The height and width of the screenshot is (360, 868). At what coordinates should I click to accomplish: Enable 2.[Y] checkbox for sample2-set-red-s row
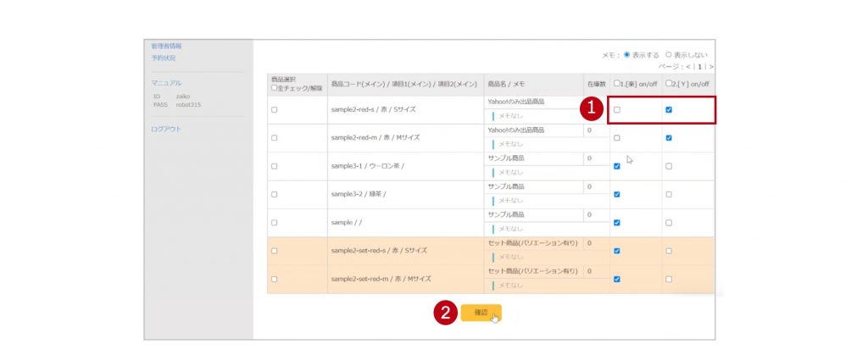tap(670, 251)
